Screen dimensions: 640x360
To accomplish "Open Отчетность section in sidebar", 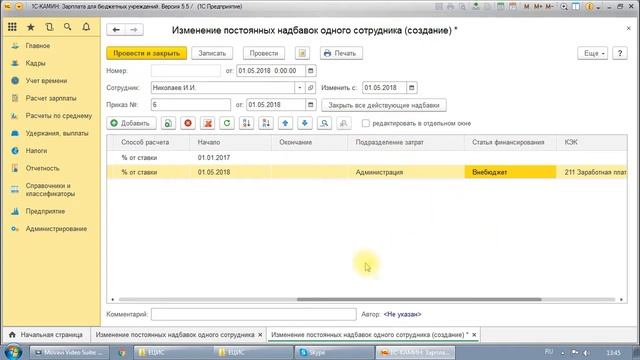I will tap(42, 168).
